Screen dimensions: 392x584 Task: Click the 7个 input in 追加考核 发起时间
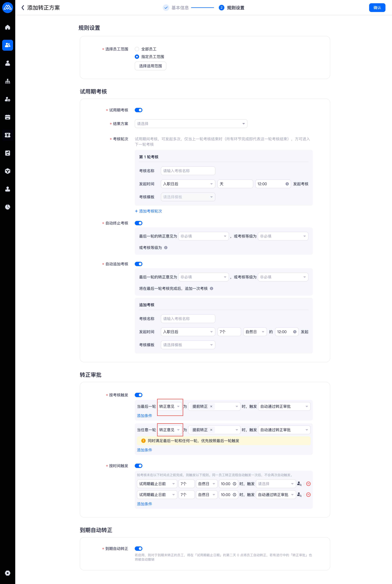(x=229, y=332)
